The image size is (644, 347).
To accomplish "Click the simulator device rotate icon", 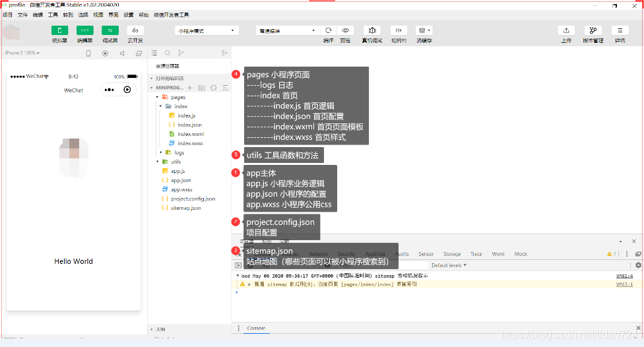I will 88,53.
